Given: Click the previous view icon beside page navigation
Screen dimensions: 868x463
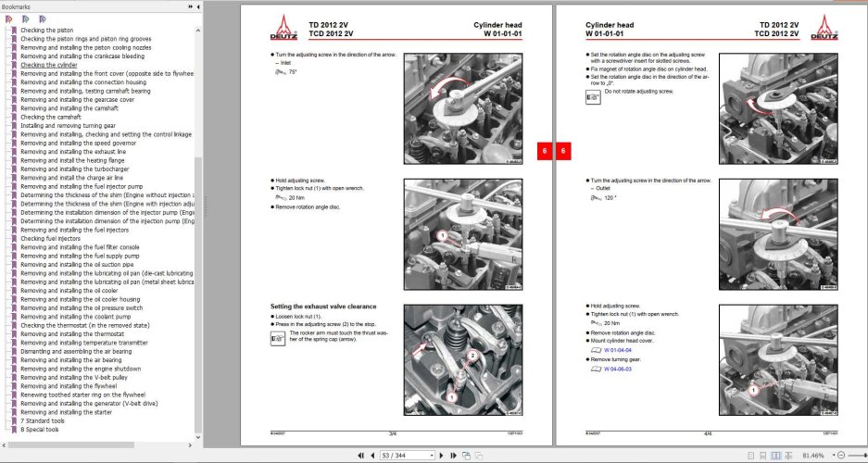Looking at the screenshot, I should coord(467,456).
